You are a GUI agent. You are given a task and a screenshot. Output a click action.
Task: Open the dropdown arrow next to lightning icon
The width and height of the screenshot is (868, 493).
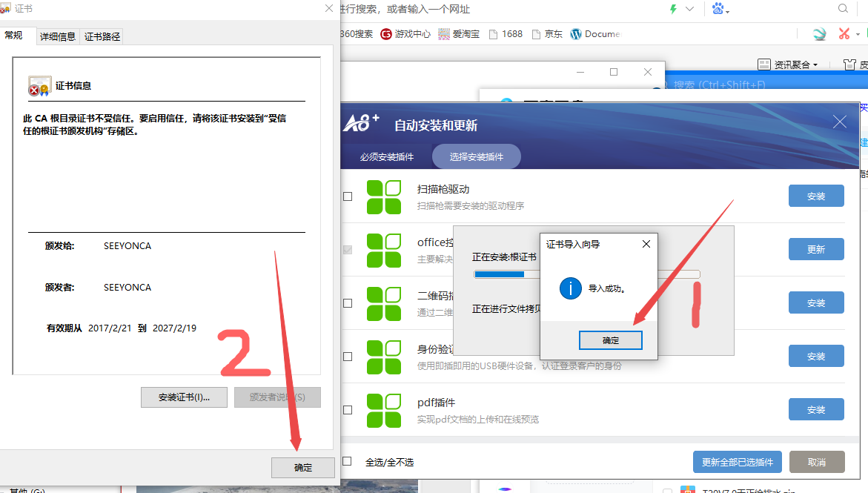click(x=689, y=9)
